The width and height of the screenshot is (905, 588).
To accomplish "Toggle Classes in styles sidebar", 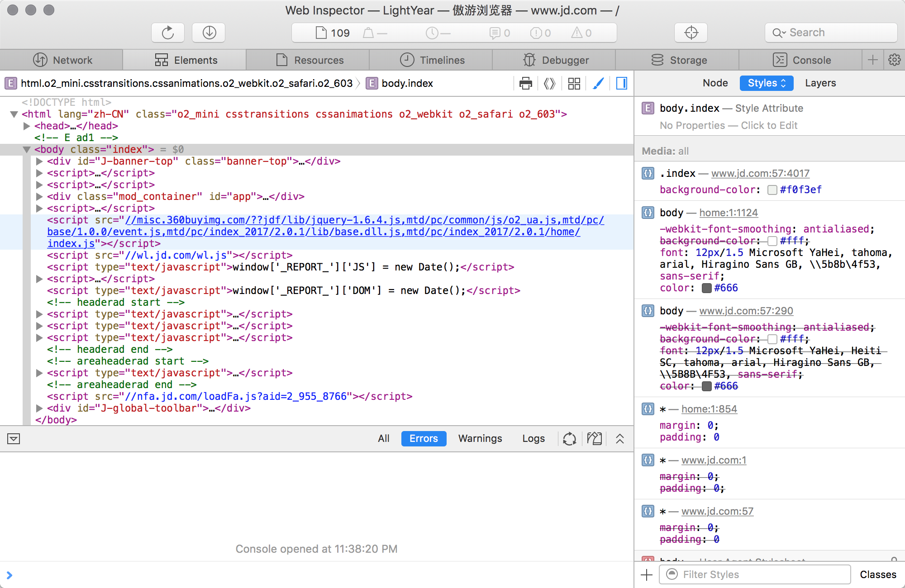I will pos(878,574).
